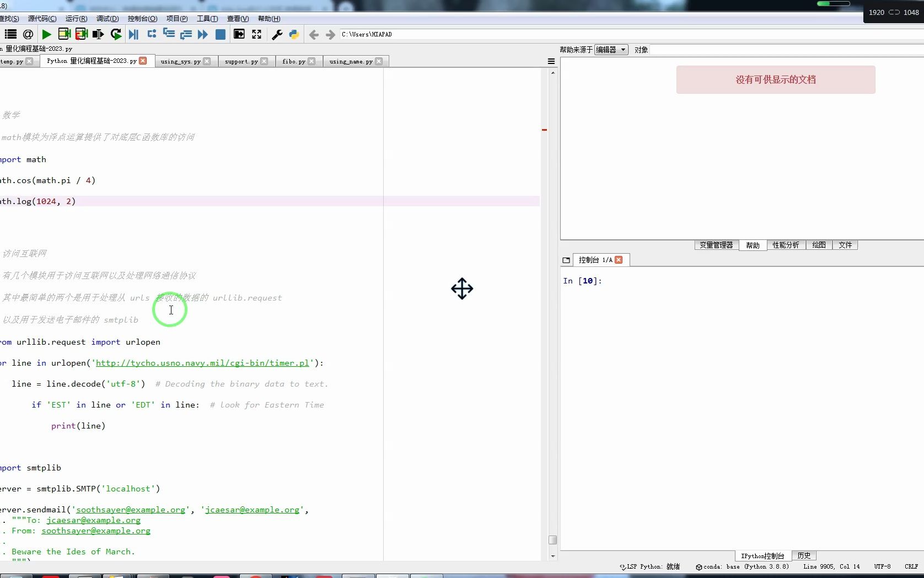Run cell and advance to next
924x578 pixels.
(x=82, y=34)
